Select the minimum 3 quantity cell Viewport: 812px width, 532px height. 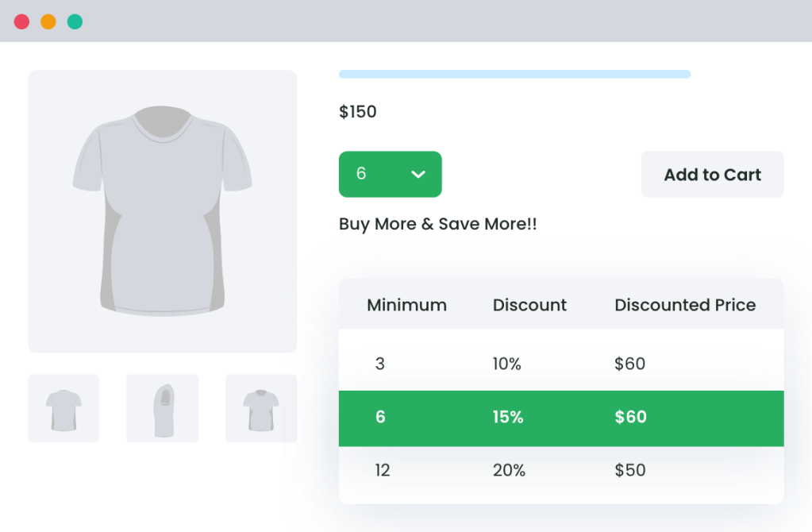[x=380, y=364]
